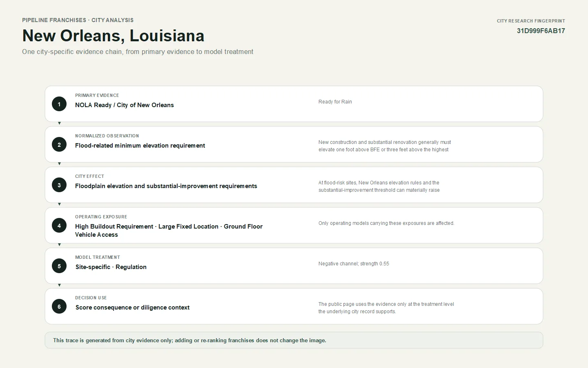This screenshot has width=588, height=368.
Task: Click the step 6 number badge
Action: click(x=59, y=306)
